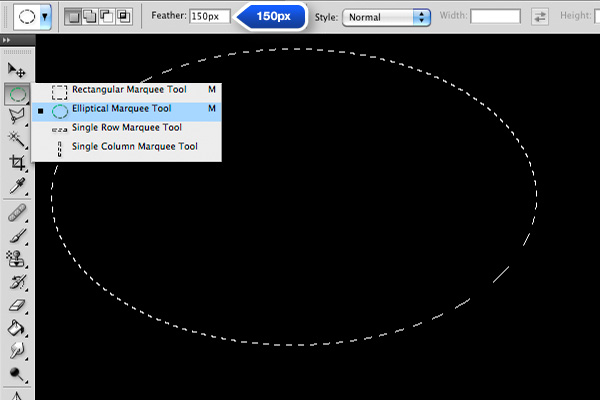Select the Paint Bucket tool

coord(17,328)
